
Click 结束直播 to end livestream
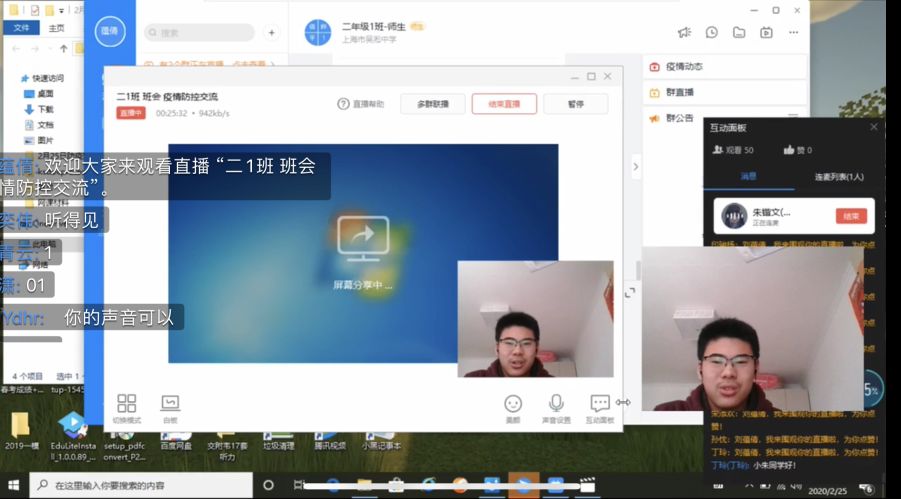click(x=504, y=104)
